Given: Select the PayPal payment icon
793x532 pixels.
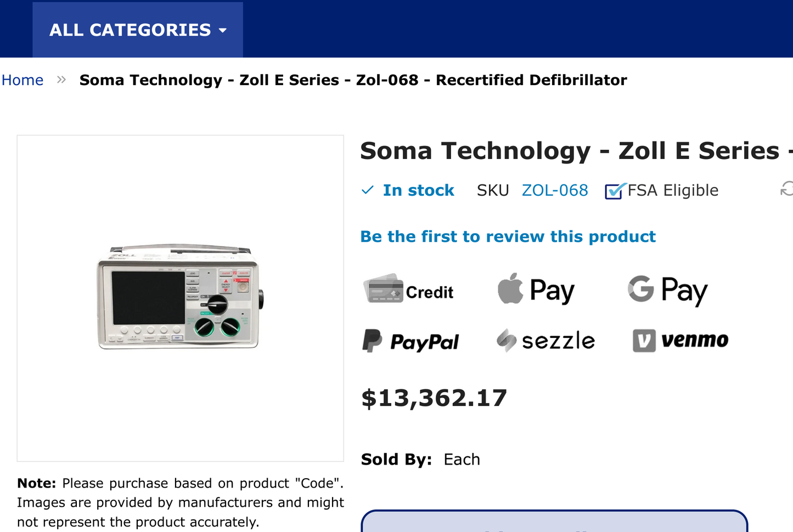Looking at the screenshot, I should [x=410, y=341].
